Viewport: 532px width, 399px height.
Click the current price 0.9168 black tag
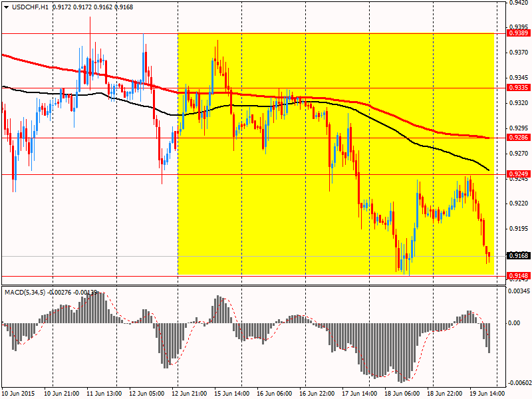pyautogui.click(x=518, y=255)
